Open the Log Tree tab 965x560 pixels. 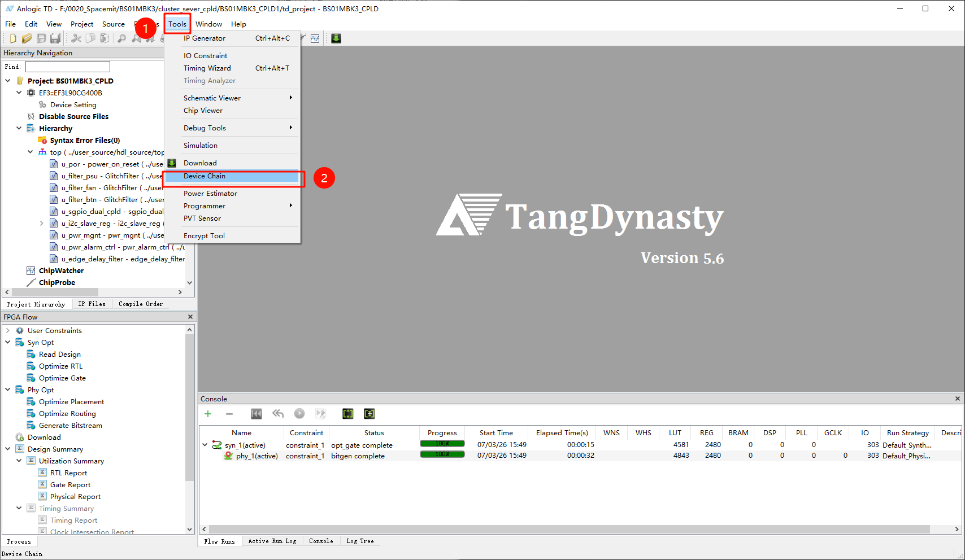(x=360, y=541)
